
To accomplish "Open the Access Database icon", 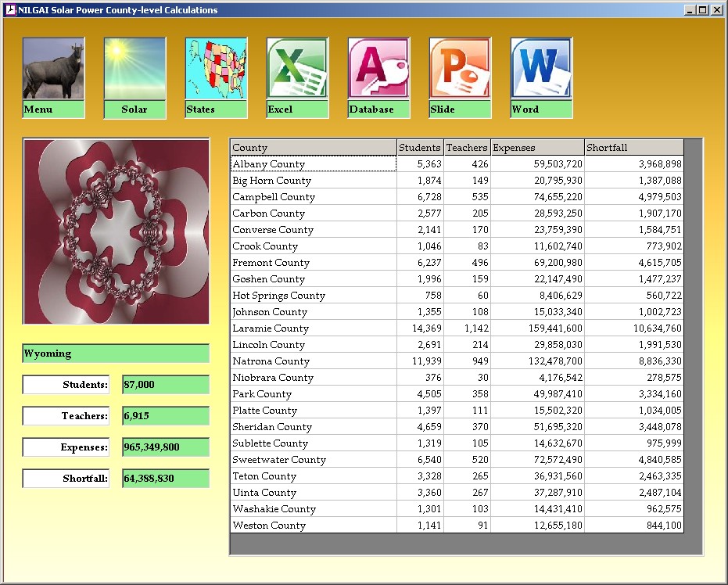I will pyautogui.click(x=378, y=69).
